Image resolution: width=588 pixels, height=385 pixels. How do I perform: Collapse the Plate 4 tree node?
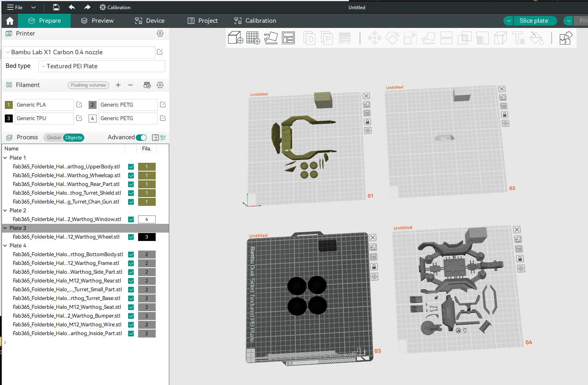click(5, 246)
